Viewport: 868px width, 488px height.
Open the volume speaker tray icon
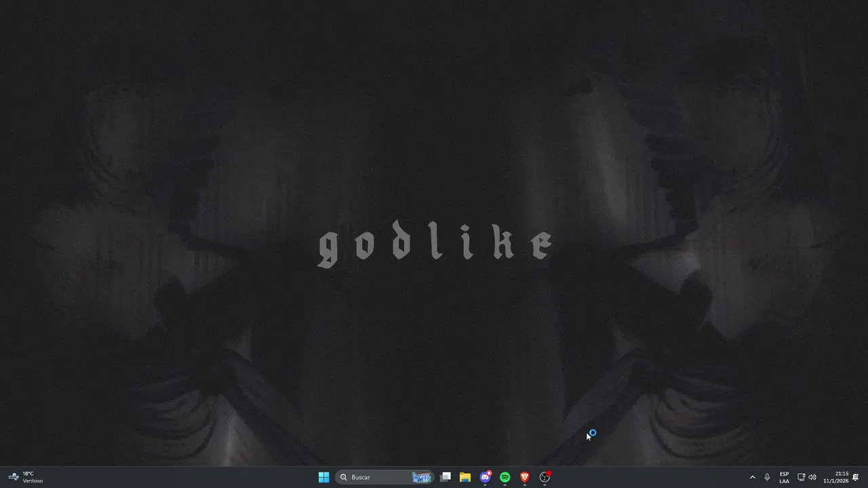click(x=812, y=477)
